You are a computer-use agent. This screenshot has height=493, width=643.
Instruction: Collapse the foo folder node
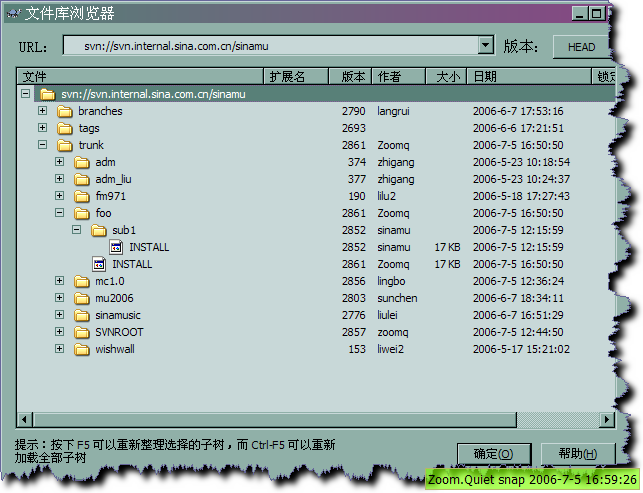pyautogui.click(x=59, y=213)
